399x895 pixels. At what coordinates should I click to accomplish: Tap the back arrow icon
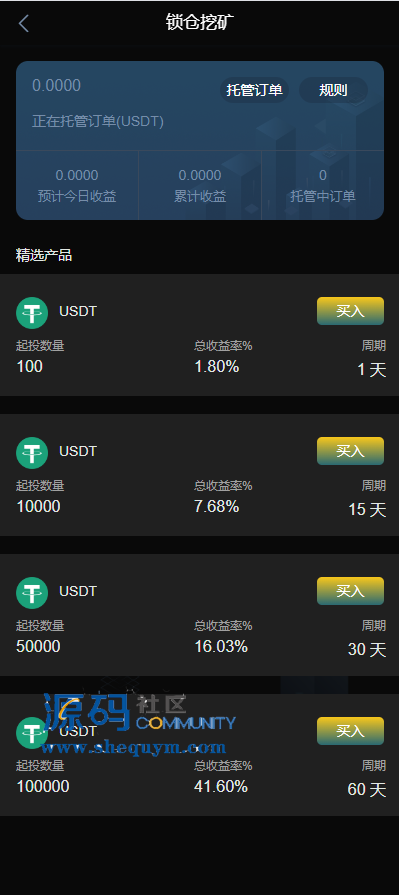point(23,23)
